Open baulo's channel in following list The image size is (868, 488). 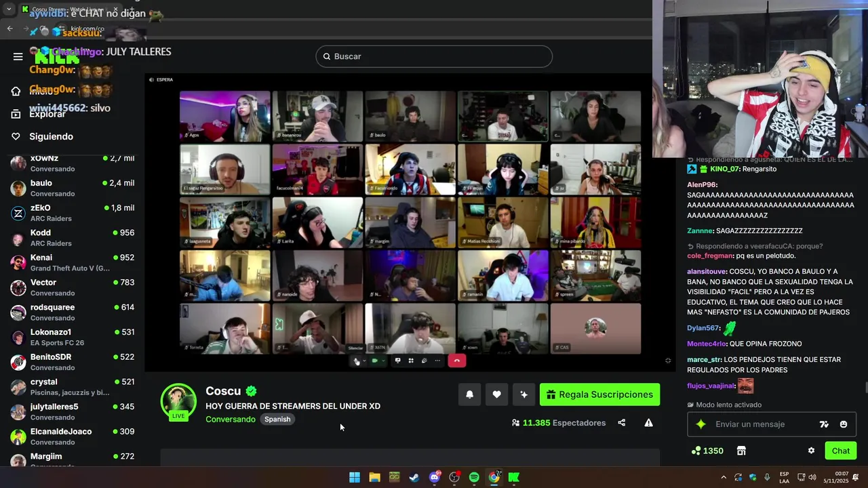(72, 188)
